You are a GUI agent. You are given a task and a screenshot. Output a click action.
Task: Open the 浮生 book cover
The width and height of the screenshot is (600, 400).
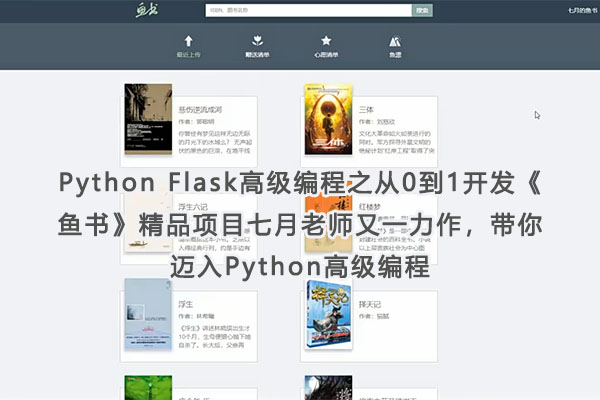(x=148, y=314)
